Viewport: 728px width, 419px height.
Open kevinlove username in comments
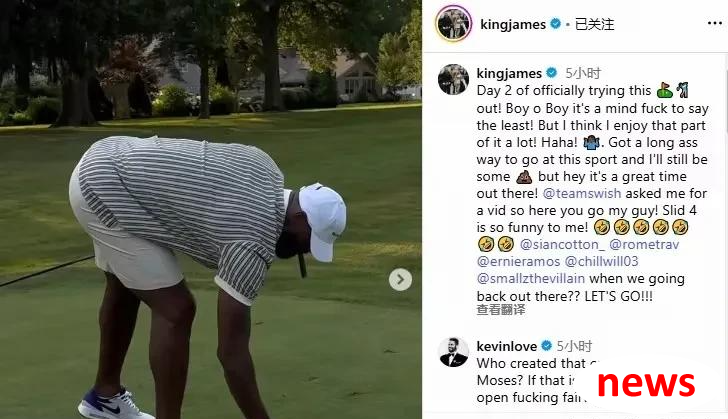tap(507, 346)
